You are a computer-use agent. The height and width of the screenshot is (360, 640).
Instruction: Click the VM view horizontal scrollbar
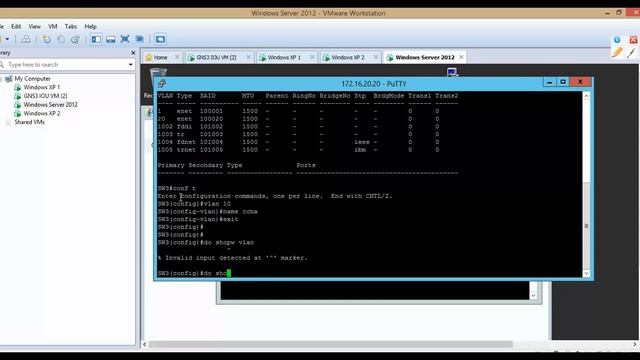[331, 344]
